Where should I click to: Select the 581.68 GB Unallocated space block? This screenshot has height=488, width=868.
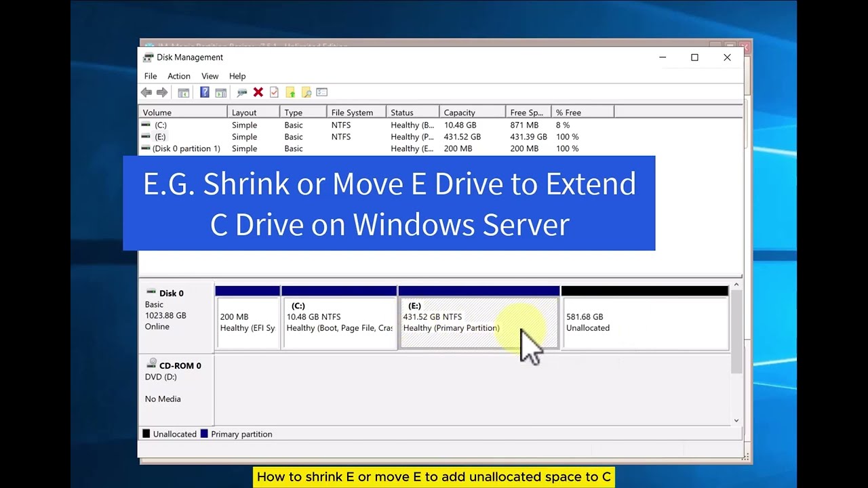coord(645,318)
